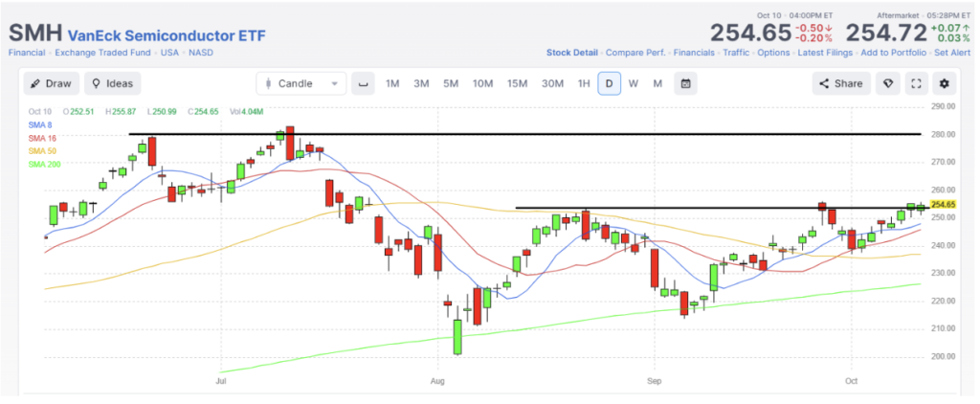Open the Financials link
980x404 pixels.
[x=694, y=53]
